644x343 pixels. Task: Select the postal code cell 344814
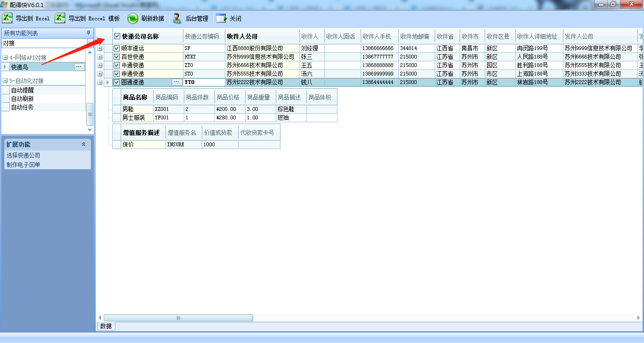[x=416, y=48]
